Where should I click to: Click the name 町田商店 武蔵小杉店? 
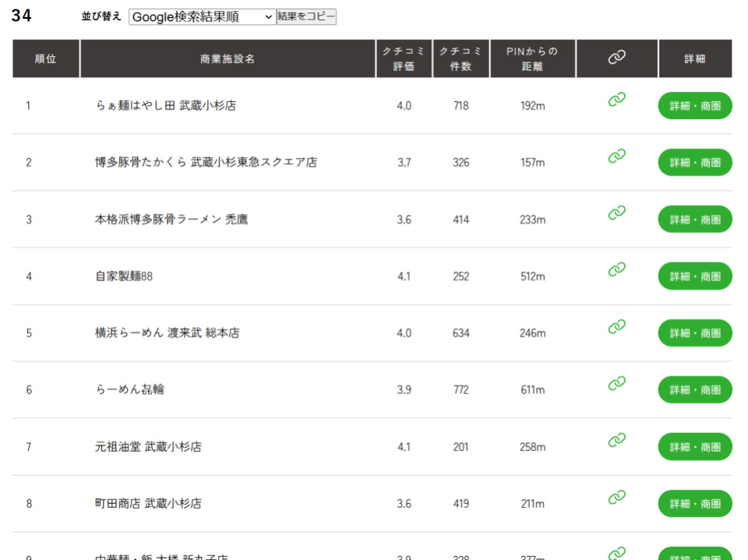click(148, 504)
